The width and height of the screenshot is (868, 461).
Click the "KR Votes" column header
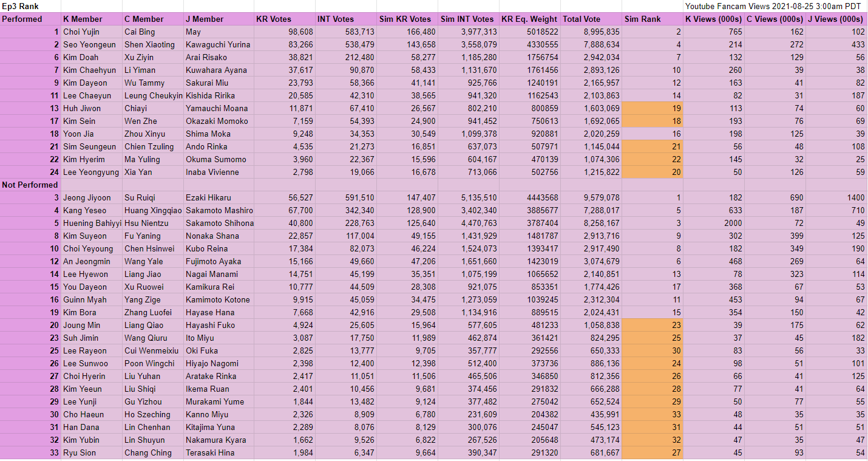coord(273,19)
